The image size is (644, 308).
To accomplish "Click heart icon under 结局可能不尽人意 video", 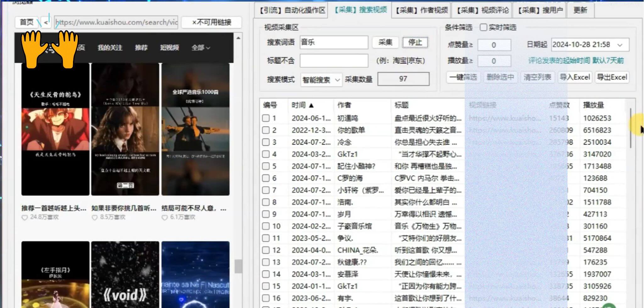I will 164,217.
